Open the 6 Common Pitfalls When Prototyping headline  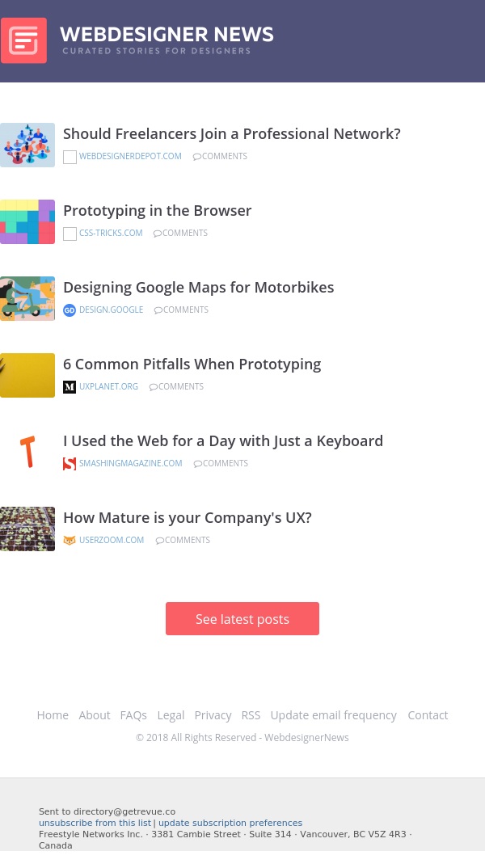click(192, 364)
